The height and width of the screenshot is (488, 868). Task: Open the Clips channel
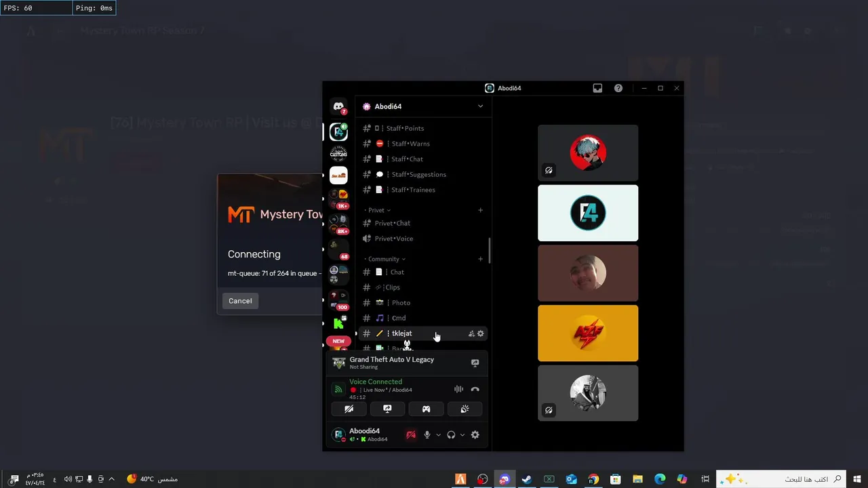tap(422, 287)
